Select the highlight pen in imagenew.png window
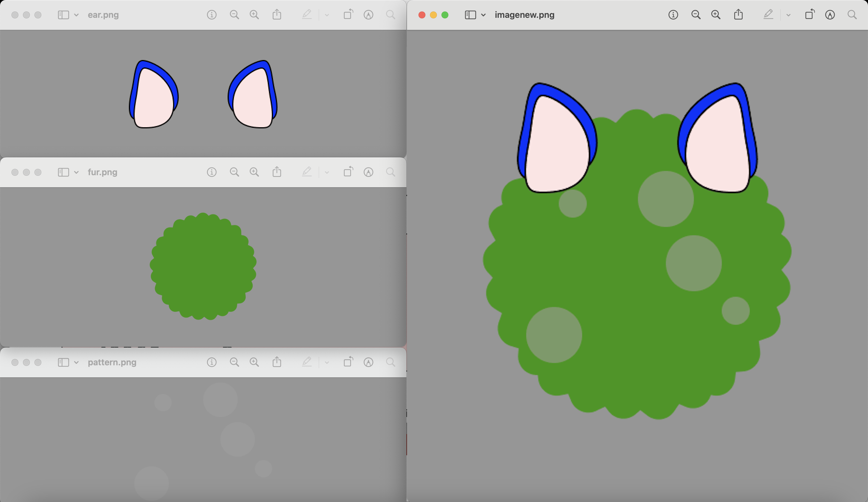 (768, 14)
